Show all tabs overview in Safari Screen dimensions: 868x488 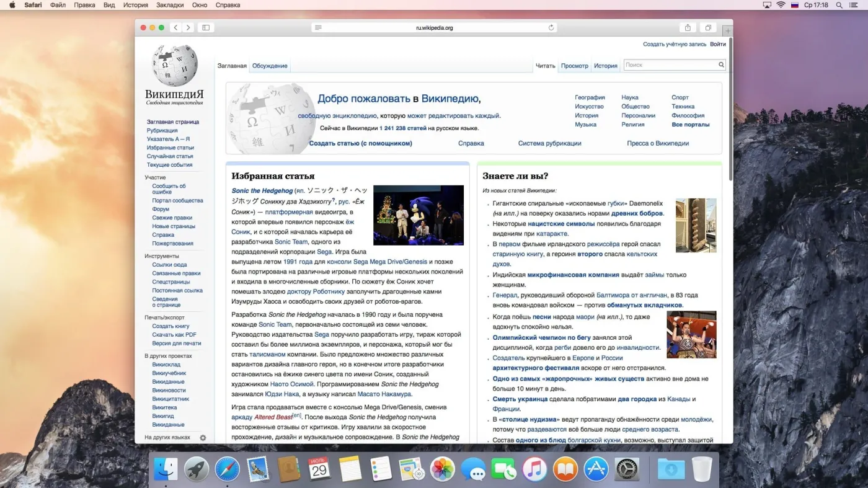[x=707, y=28]
